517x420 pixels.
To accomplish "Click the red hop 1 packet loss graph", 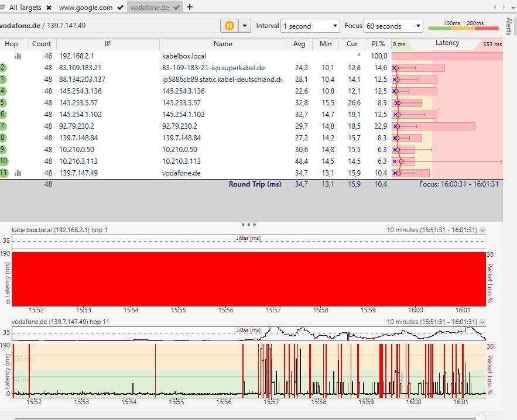I will (249, 279).
